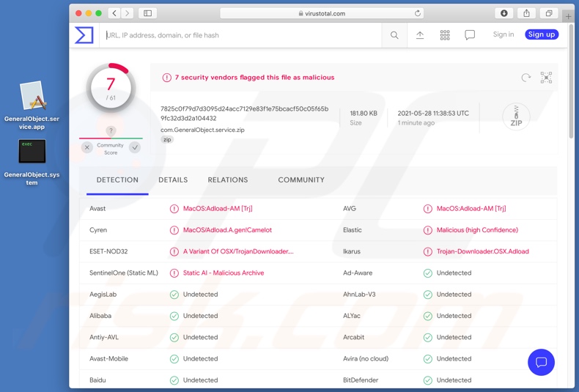Click the 7 security vendors flagged message

click(254, 78)
